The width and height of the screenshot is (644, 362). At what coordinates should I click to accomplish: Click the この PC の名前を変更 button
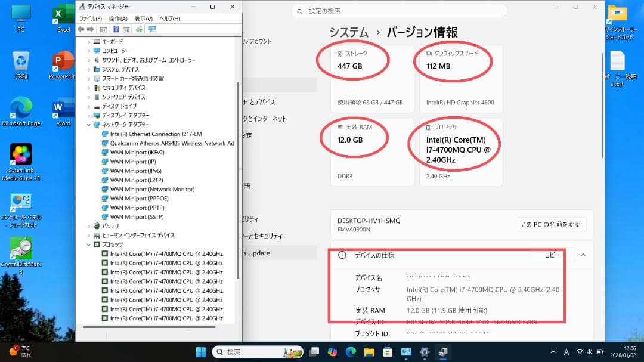point(550,224)
